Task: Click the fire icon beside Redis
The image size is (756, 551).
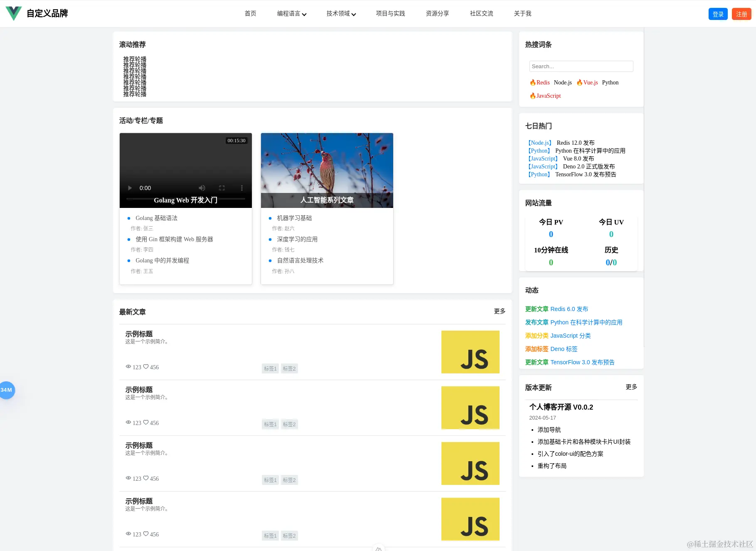Action: pos(533,82)
